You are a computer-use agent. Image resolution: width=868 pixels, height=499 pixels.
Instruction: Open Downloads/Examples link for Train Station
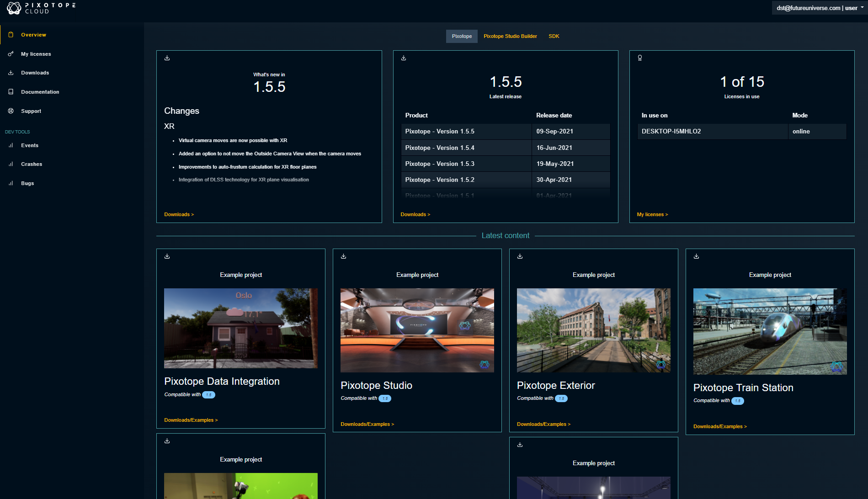[x=720, y=426]
